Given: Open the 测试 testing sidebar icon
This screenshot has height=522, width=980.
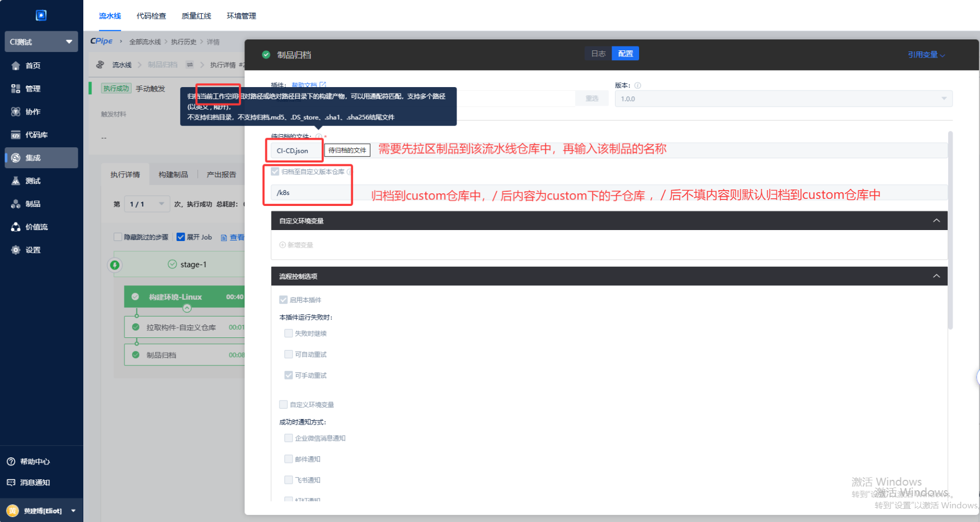Looking at the screenshot, I should [16, 181].
